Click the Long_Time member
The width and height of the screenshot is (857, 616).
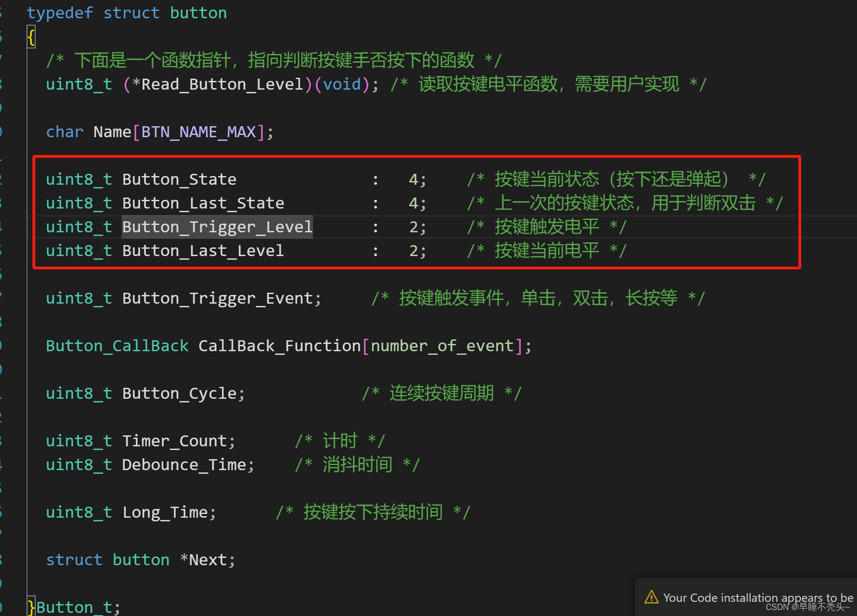[x=165, y=512]
